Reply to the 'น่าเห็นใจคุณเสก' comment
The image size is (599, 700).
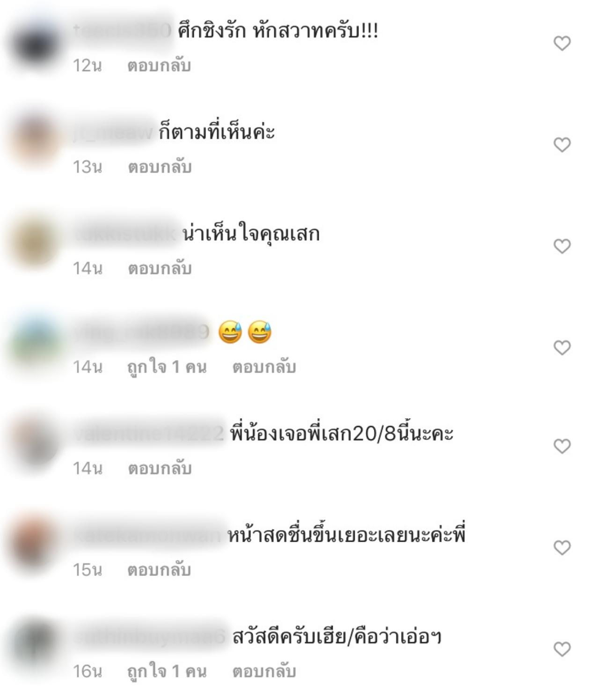(x=160, y=268)
